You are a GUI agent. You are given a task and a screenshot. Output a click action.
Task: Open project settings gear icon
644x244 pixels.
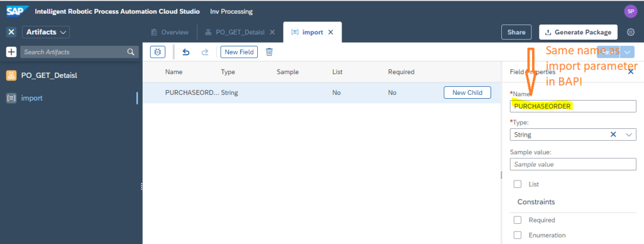630,32
